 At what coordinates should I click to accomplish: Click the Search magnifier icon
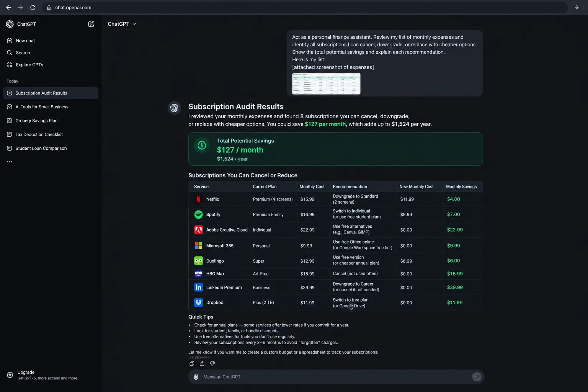pyautogui.click(x=10, y=53)
